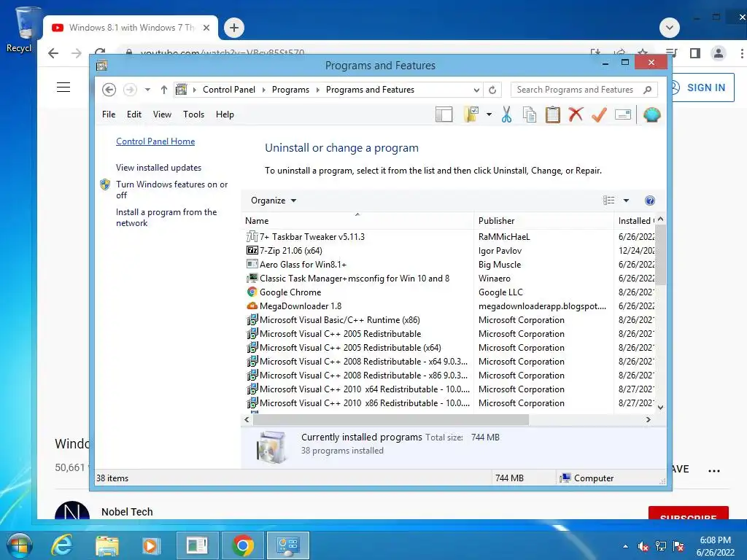Sort by the Publisher column header
Viewport: 747px width, 560px height.
(x=543, y=221)
